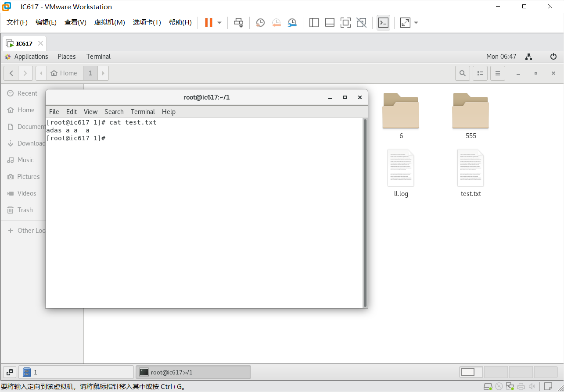Search files with the magnifier button
Image resolution: width=564 pixels, height=392 pixels.
point(463,73)
